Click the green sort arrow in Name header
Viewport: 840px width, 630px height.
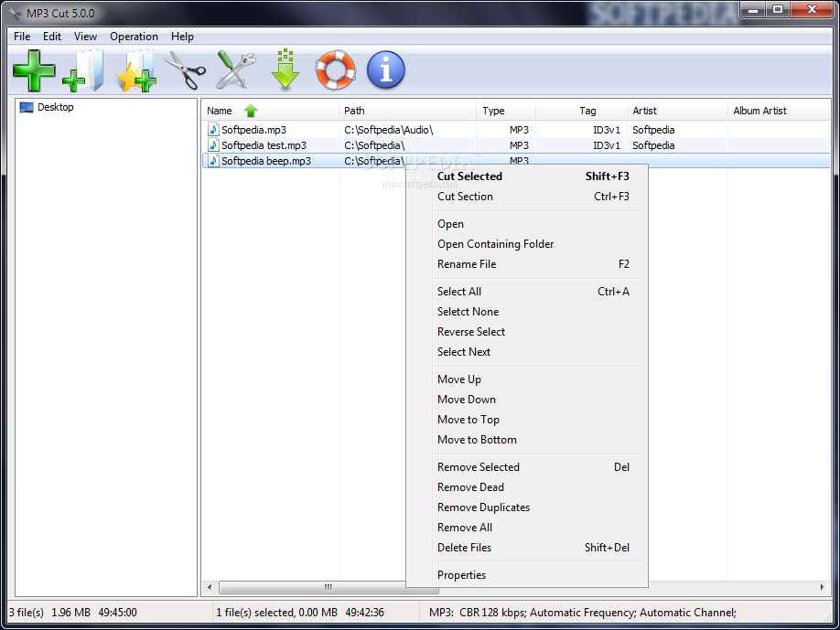(251, 111)
